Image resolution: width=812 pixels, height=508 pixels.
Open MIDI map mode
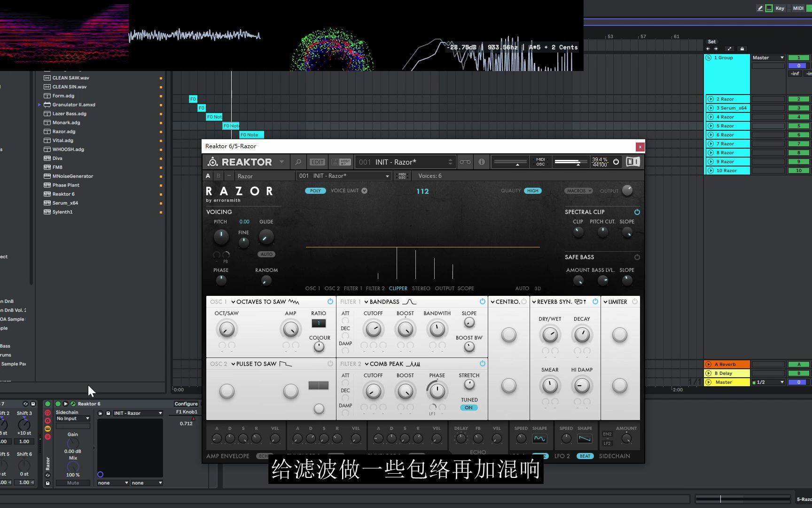(798, 8)
